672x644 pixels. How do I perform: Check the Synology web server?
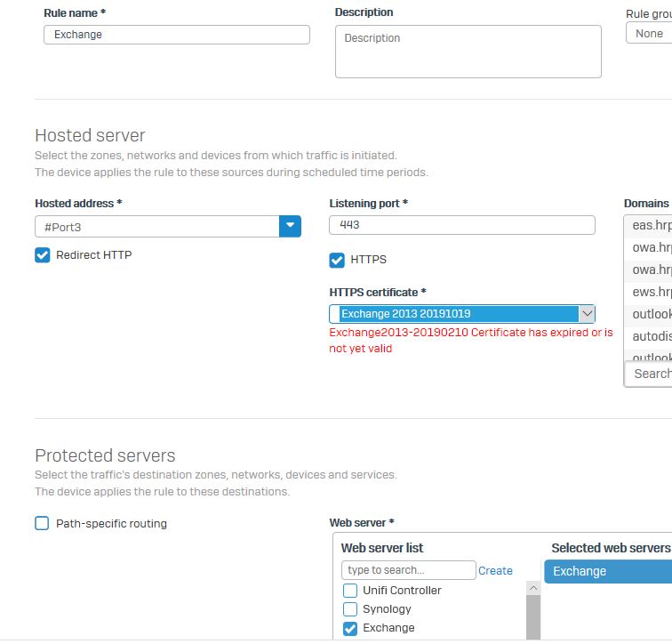tap(350, 609)
